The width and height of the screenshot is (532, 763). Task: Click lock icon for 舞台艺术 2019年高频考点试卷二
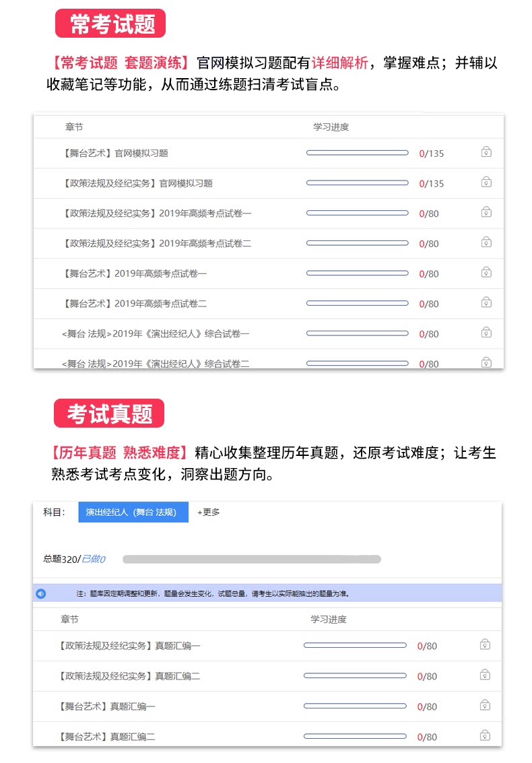(x=486, y=302)
